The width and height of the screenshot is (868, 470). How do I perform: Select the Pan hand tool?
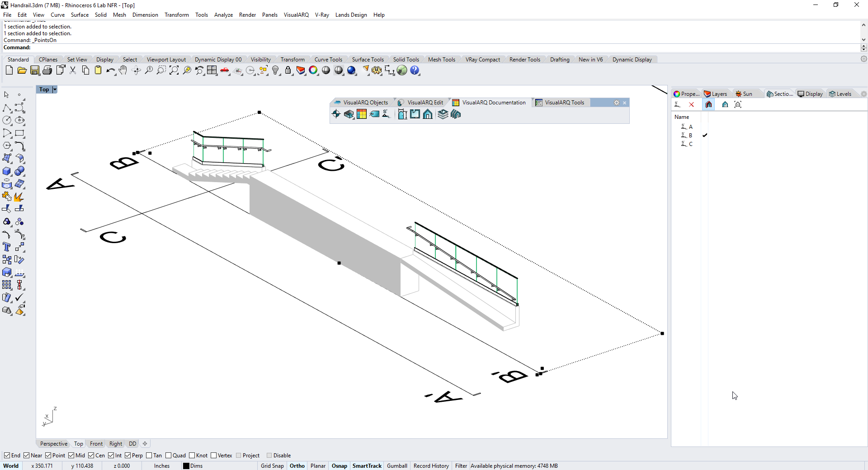[x=123, y=70]
